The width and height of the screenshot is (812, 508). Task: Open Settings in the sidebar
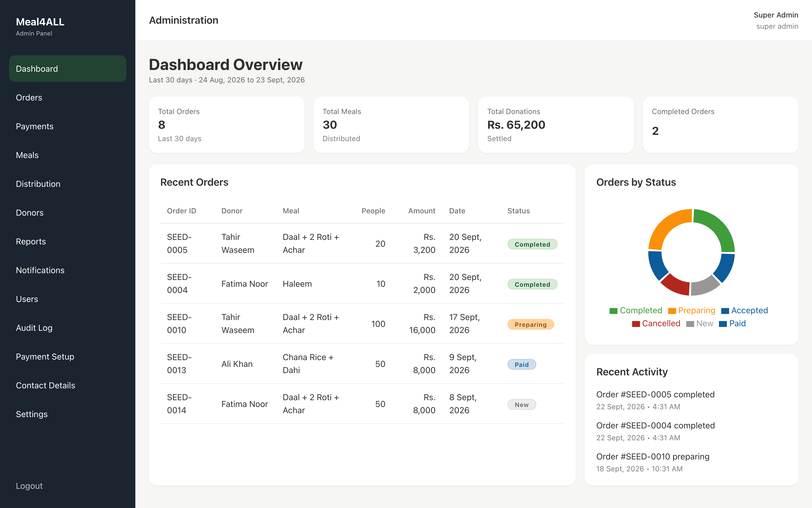pos(67,414)
